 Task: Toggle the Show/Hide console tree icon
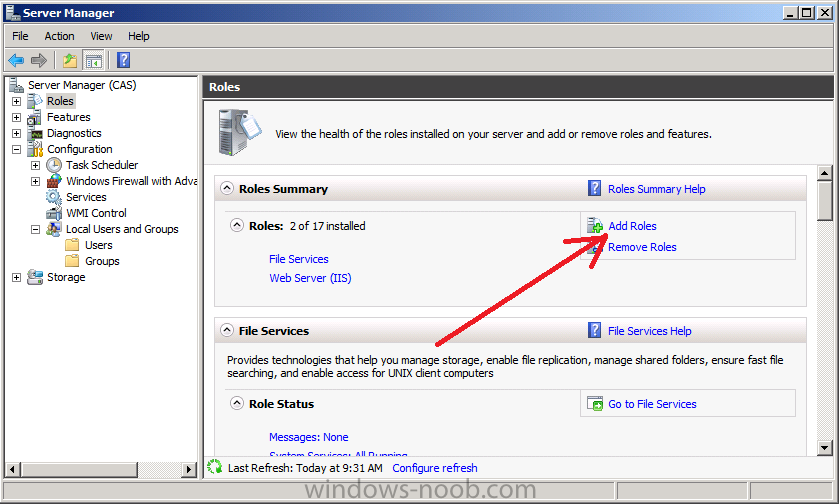click(94, 61)
